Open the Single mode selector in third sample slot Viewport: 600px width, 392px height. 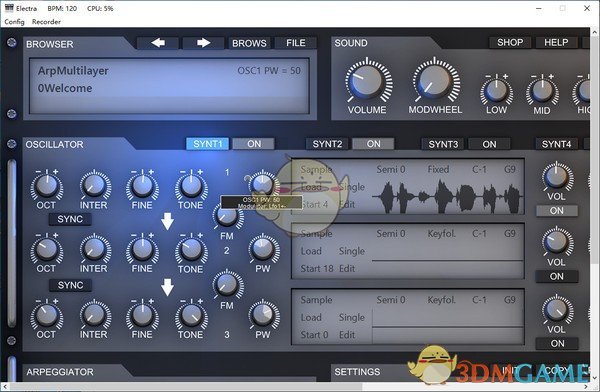click(x=352, y=317)
